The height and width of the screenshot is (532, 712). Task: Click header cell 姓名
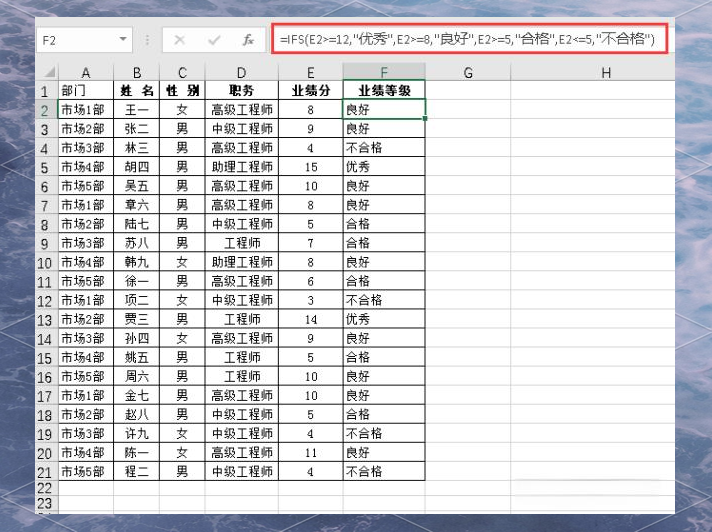click(137, 90)
